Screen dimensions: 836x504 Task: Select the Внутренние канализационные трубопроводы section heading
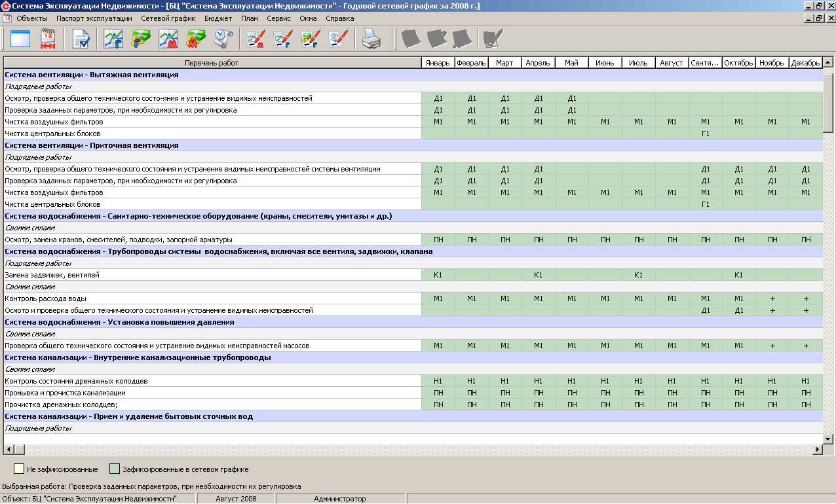coord(413,357)
